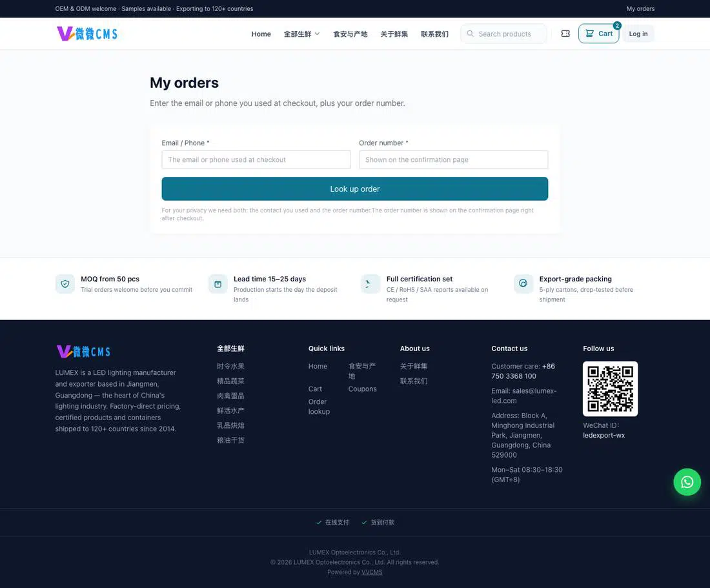The width and height of the screenshot is (710, 588).
Task: Click the magnifier icon in the search box
Action: click(x=470, y=34)
